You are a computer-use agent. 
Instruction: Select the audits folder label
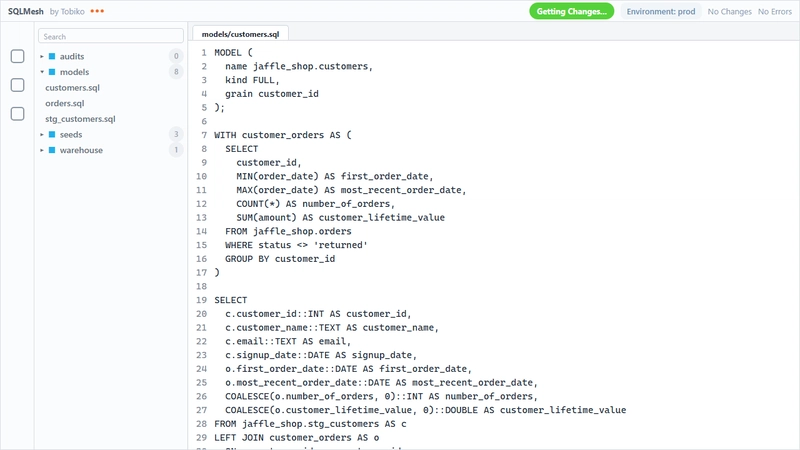pyautogui.click(x=72, y=56)
